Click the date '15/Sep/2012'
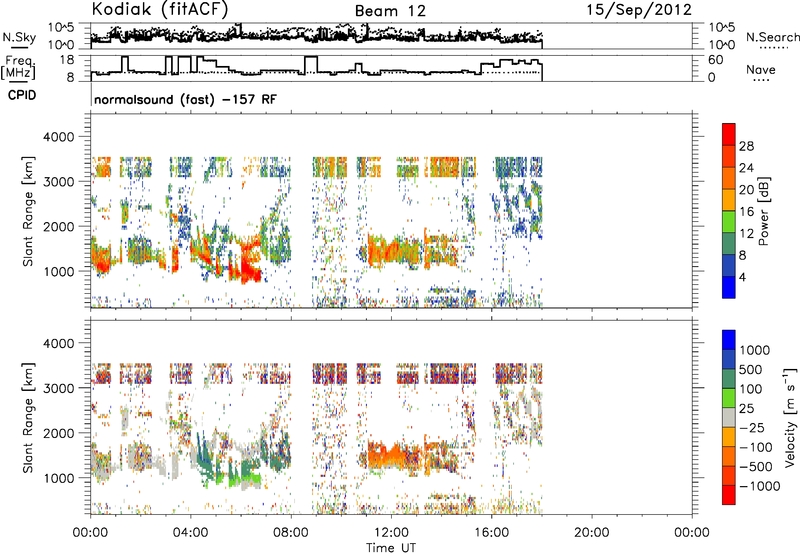 click(x=639, y=10)
